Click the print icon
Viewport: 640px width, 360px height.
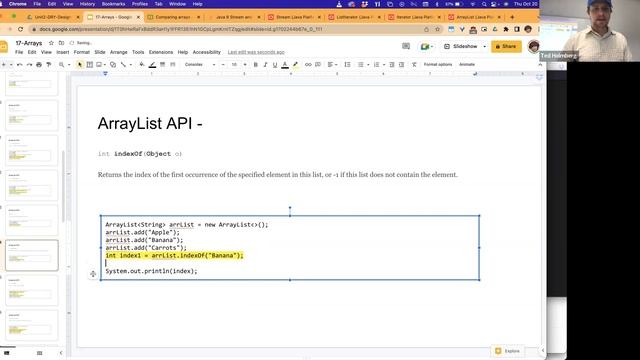pyautogui.click(x=39, y=64)
